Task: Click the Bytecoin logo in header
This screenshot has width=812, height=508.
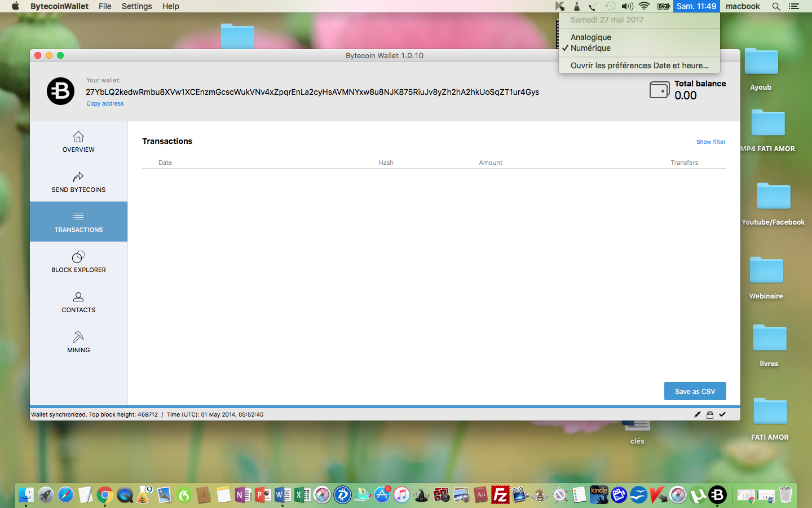Action: pyautogui.click(x=60, y=91)
